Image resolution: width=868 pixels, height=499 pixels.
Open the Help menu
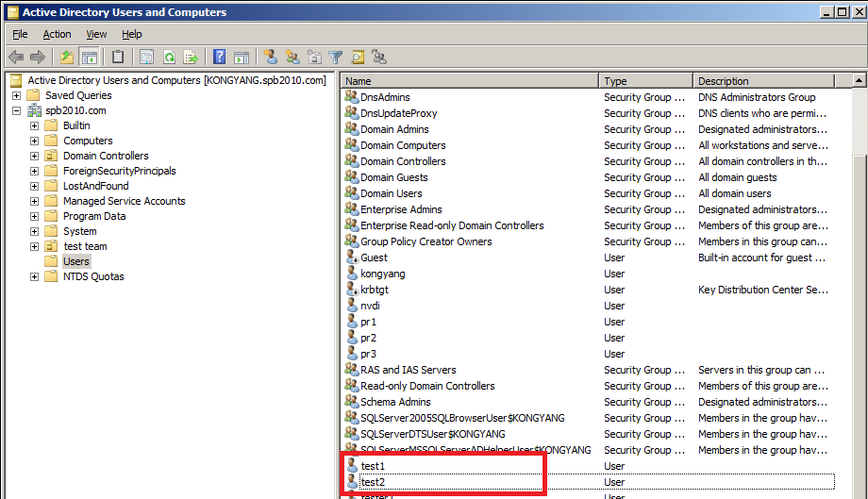132,34
